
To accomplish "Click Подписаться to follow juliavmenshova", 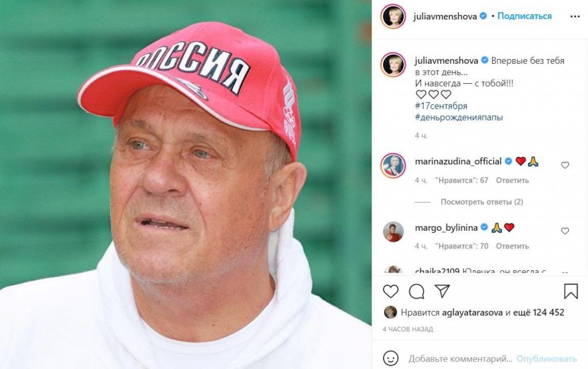I will pos(524,16).
